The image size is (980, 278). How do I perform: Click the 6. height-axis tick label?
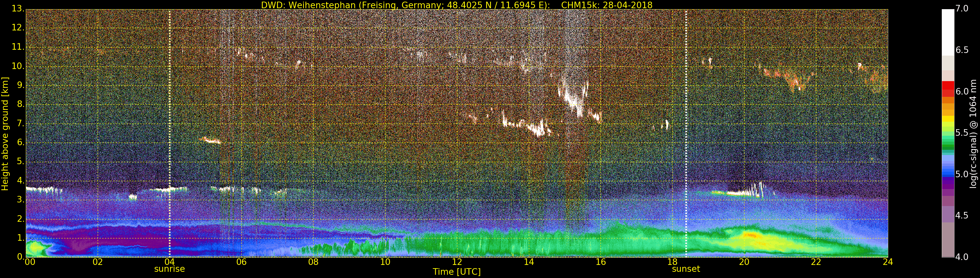tap(20, 142)
